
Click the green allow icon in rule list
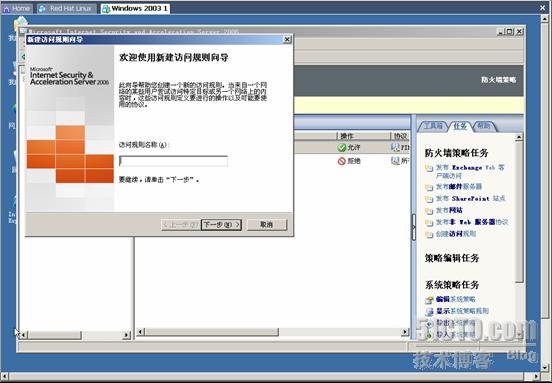pyautogui.click(x=341, y=147)
